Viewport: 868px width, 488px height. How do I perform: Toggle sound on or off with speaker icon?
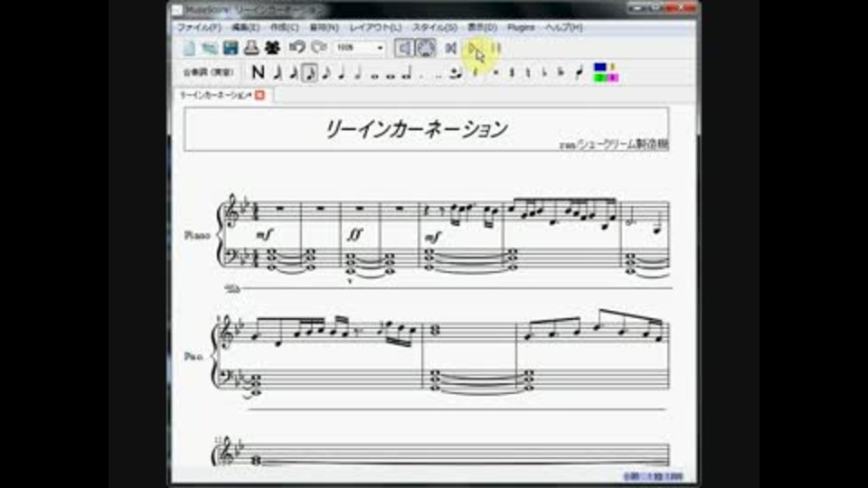pos(404,48)
